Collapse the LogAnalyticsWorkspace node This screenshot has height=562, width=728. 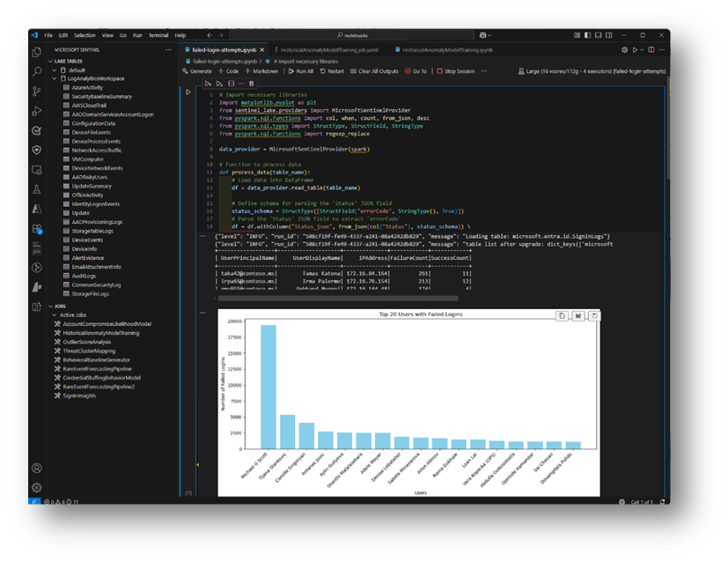(x=55, y=78)
